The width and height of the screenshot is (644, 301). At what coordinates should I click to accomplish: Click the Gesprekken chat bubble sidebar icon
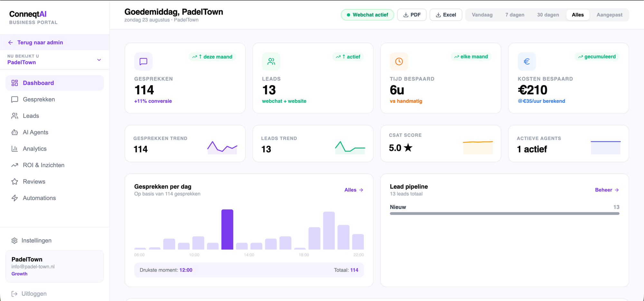click(14, 99)
